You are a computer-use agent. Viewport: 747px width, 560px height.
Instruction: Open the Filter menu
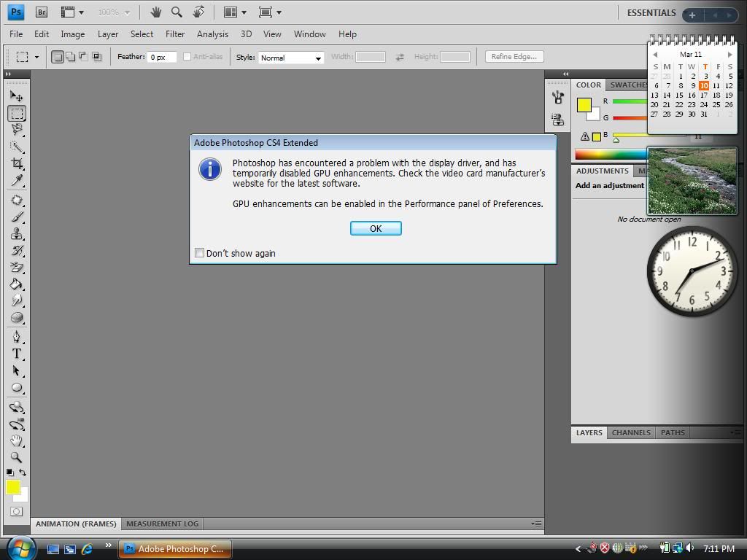(x=175, y=34)
